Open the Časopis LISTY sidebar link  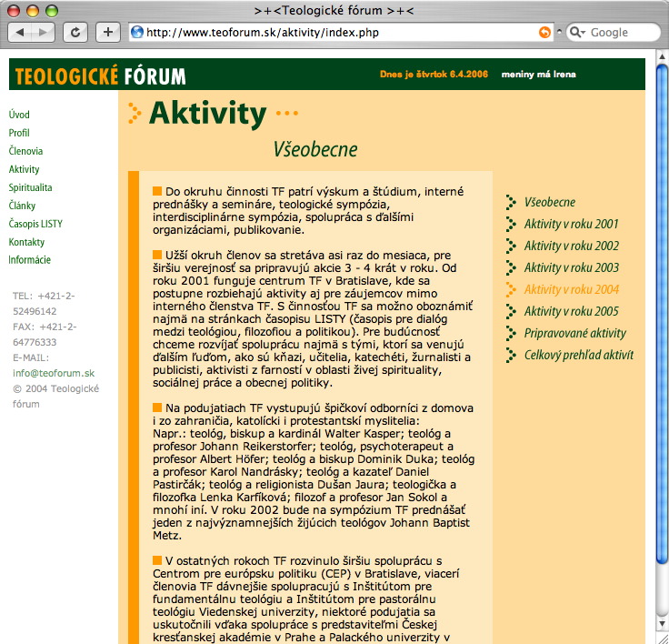coord(35,224)
